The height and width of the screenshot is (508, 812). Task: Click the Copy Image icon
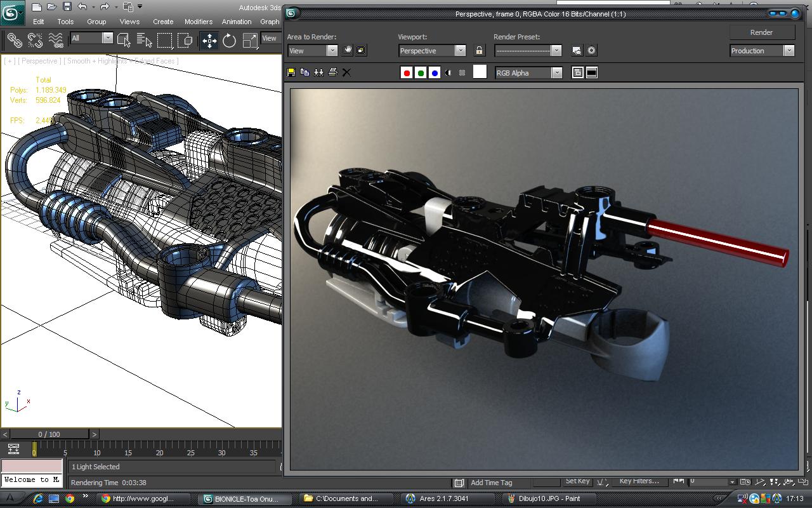[x=305, y=72]
